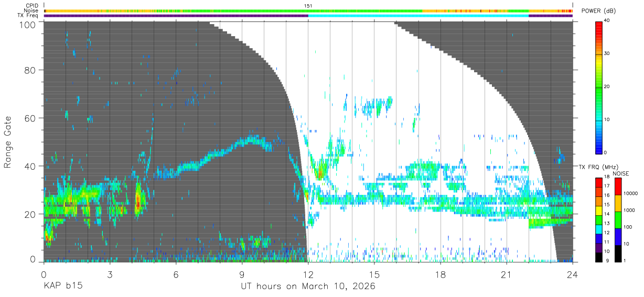
Task: Click the 15 tick on UT hours axis
Action: pos(374,274)
